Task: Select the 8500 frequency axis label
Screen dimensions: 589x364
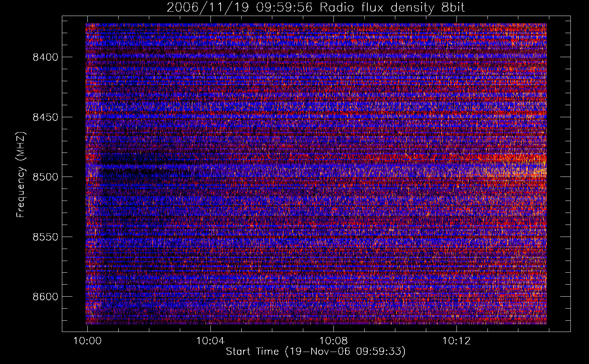Action: (x=45, y=177)
